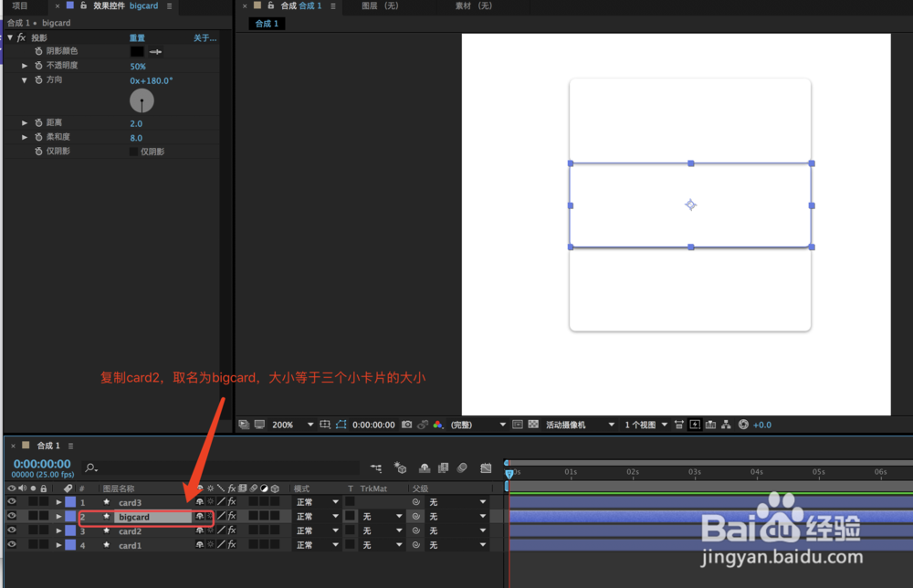
Task: Click the timeline button icon in viewer
Action: (x=711, y=425)
